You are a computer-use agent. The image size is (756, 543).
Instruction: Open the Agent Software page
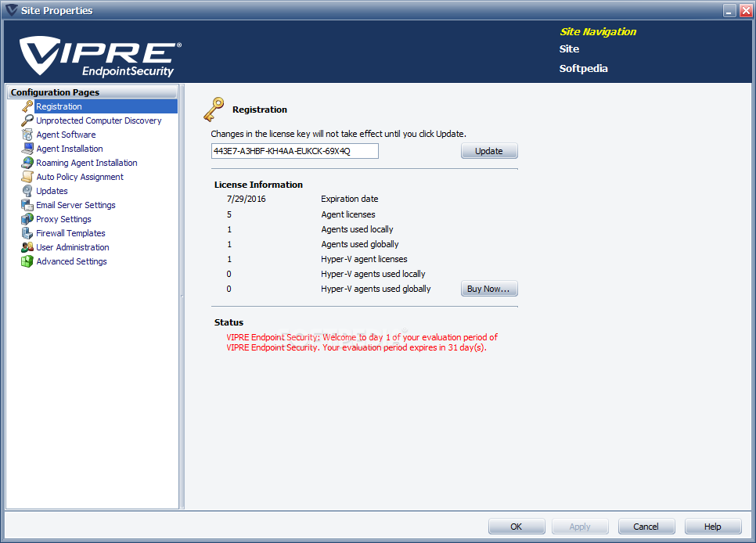pos(66,135)
